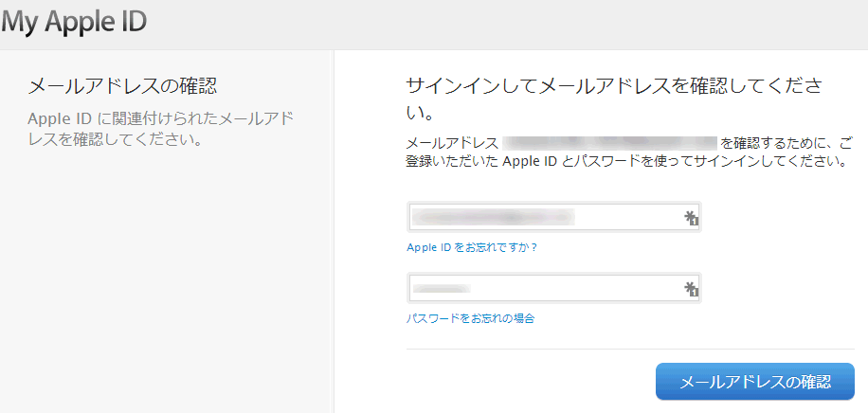
Task: Click the instruction line ending 'サインインしてください。'
Action: [x=625, y=161]
